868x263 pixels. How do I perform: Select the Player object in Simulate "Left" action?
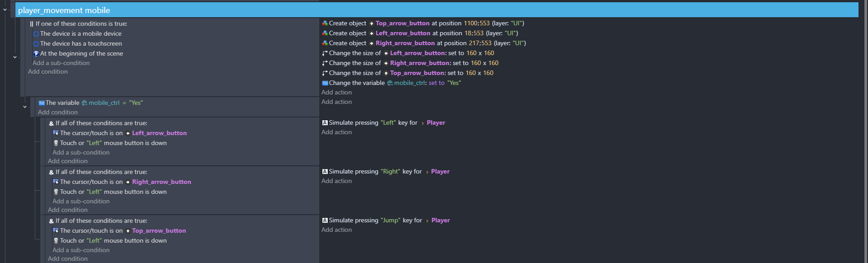(x=435, y=123)
